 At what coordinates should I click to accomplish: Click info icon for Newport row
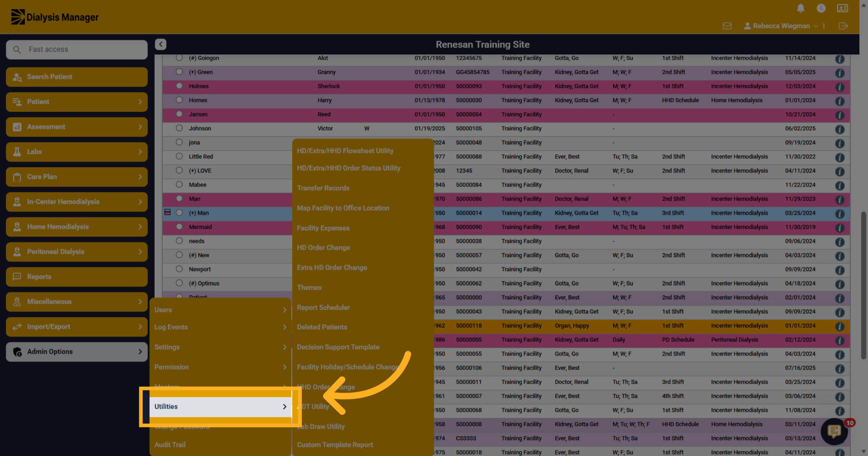(840, 270)
